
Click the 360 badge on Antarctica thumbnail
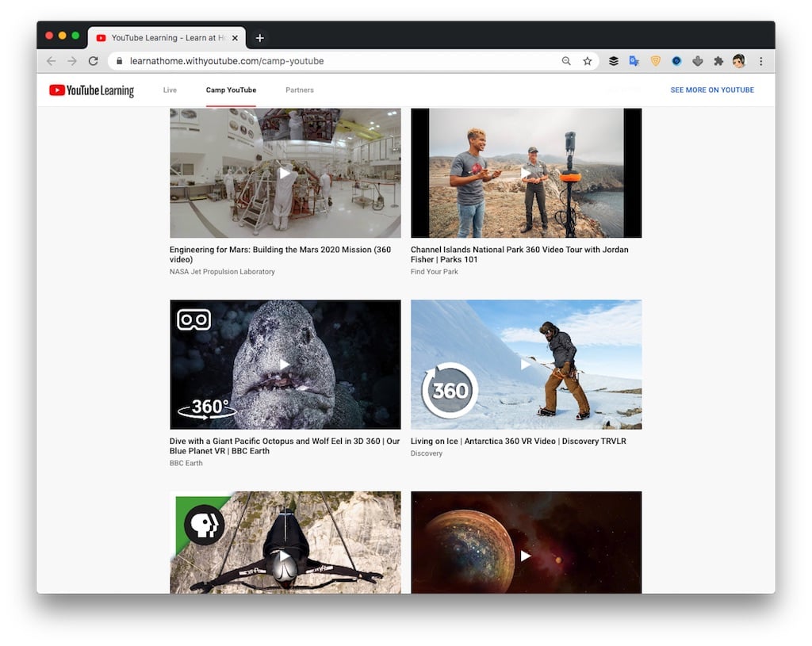(450, 390)
